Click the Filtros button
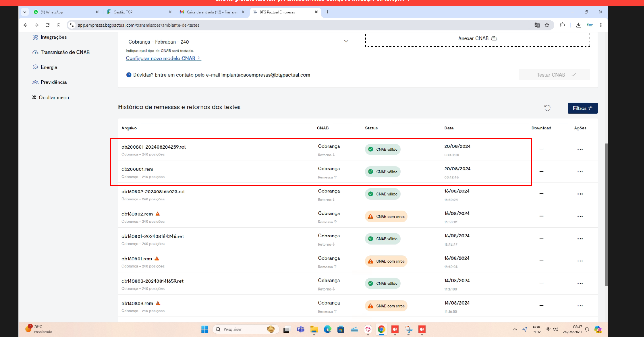The width and height of the screenshot is (644, 337). click(x=582, y=108)
